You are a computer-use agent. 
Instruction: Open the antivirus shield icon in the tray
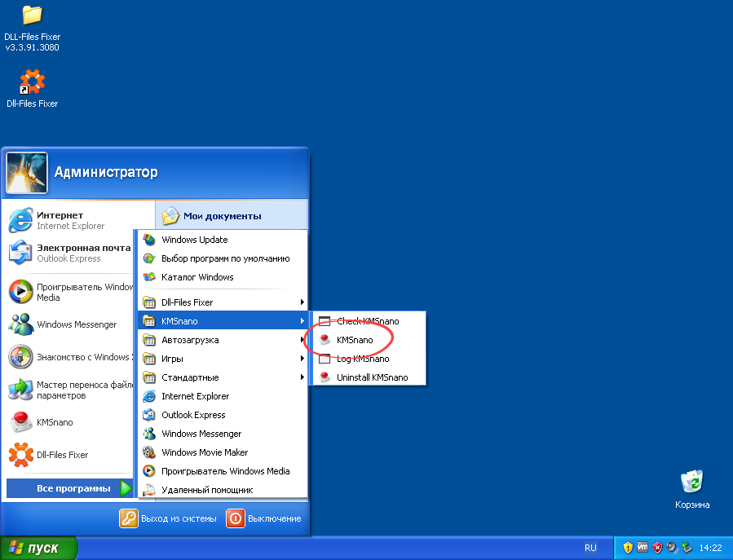point(657,548)
